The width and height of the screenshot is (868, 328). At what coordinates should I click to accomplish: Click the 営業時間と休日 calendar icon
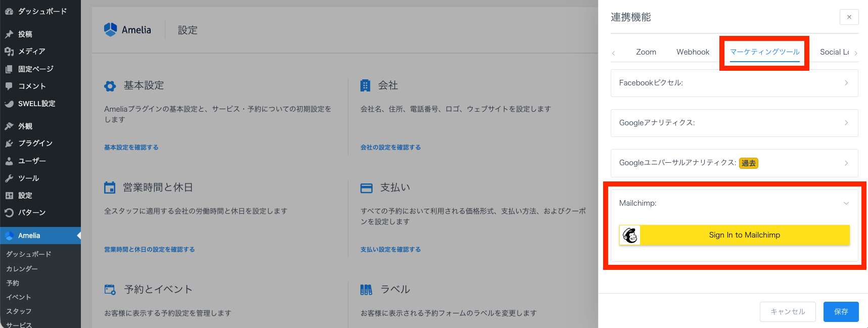pyautogui.click(x=110, y=188)
